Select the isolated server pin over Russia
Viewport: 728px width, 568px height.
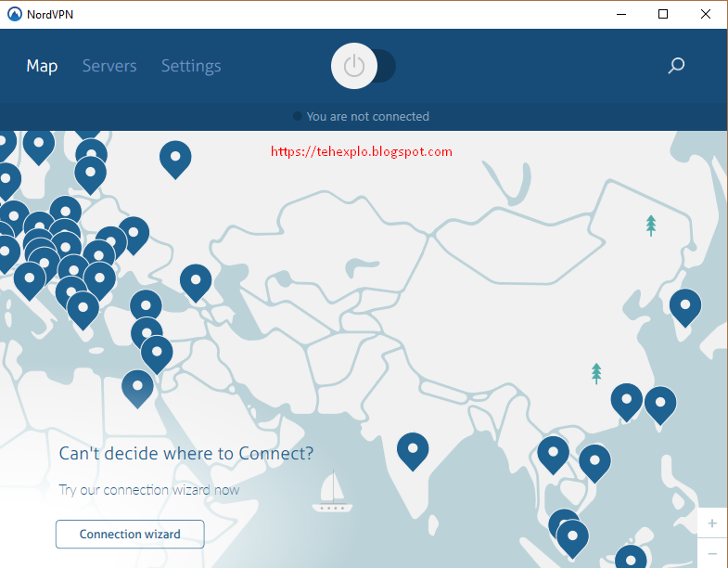point(175,160)
